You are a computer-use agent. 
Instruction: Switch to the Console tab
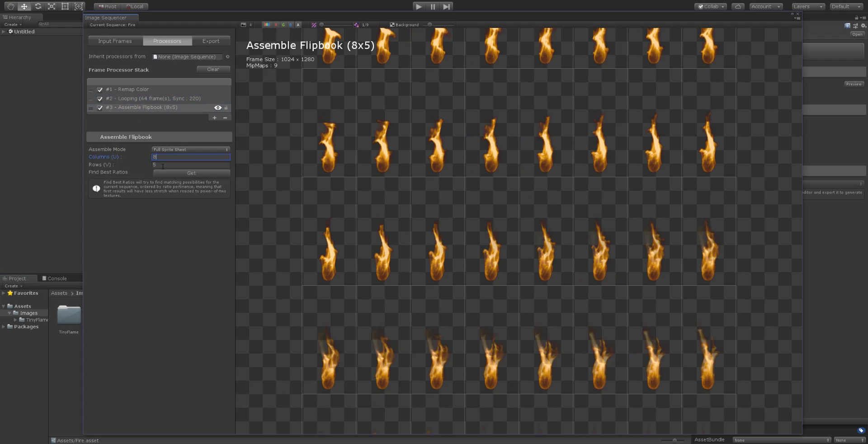click(x=54, y=279)
